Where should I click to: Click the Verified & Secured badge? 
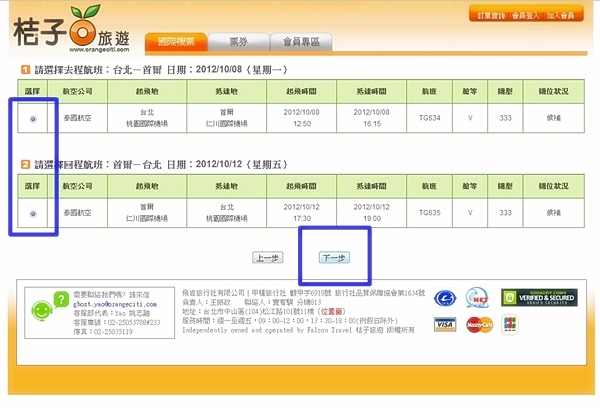tap(539, 297)
